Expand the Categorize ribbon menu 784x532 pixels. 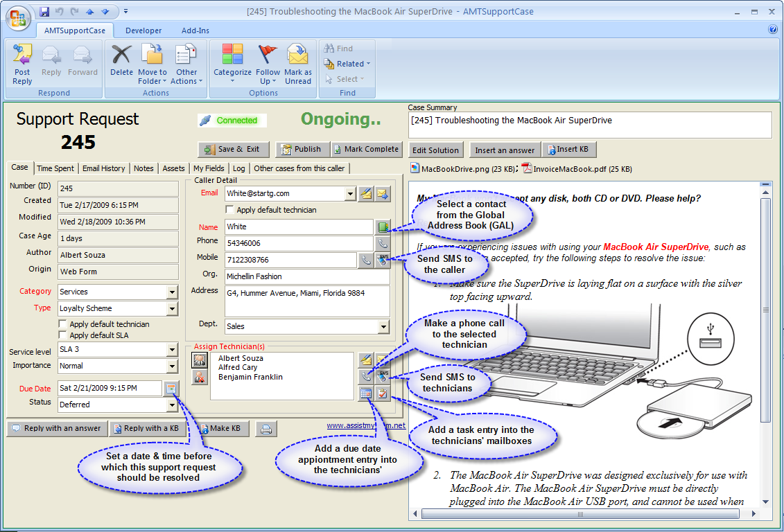pos(232,65)
